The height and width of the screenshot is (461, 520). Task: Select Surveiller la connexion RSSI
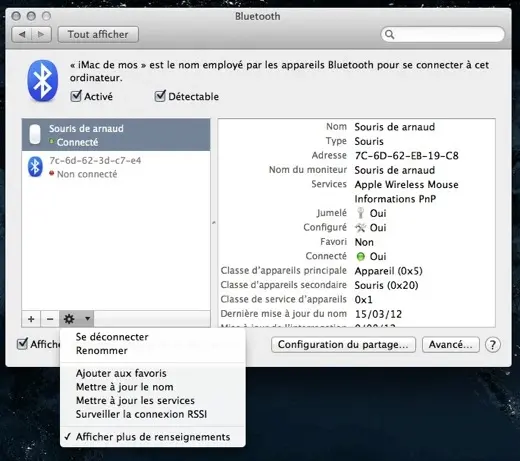(x=141, y=414)
